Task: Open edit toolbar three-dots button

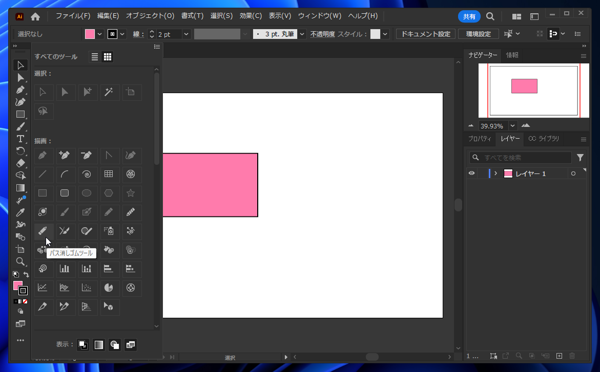Action: point(20,340)
